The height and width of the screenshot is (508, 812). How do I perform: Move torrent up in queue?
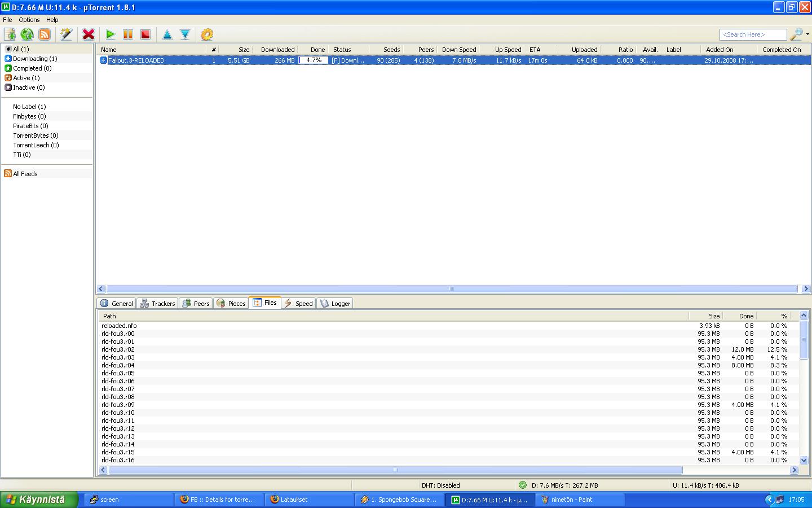(x=167, y=34)
